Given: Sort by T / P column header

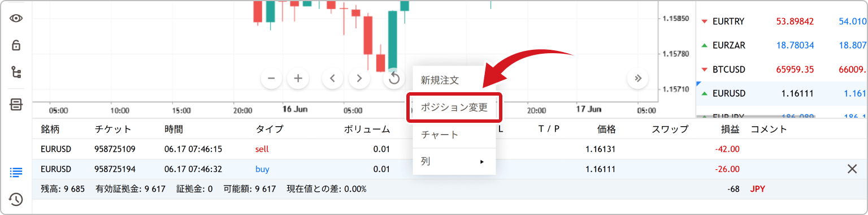Looking at the screenshot, I should (549, 129).
